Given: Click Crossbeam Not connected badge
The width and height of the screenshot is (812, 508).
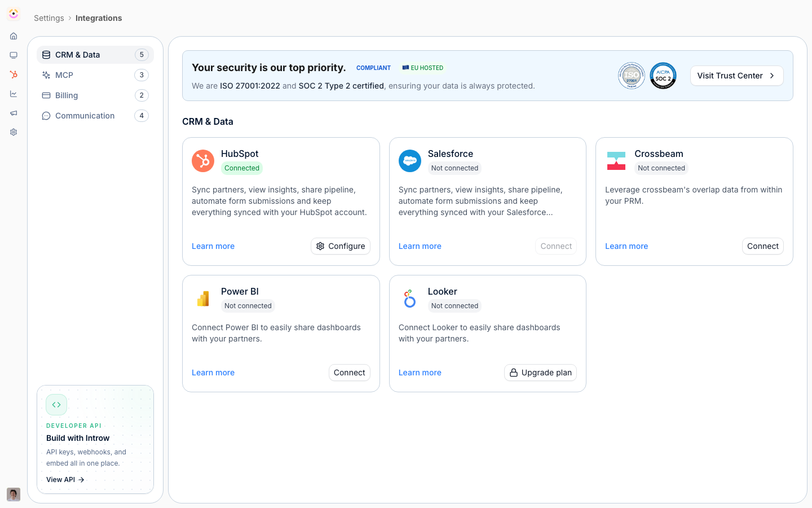Looking at the screenshot, I should 661,168.
